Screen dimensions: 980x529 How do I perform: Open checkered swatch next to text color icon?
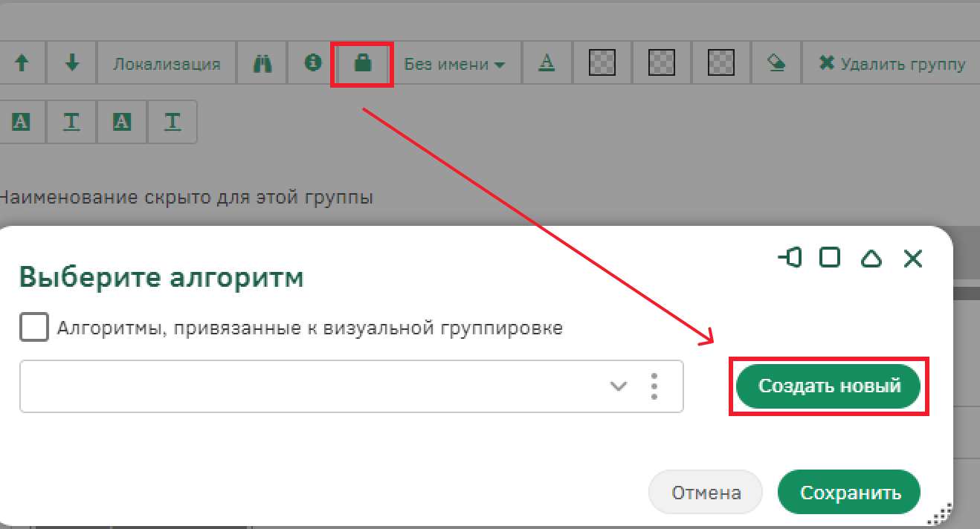click(x=602, y=63)
